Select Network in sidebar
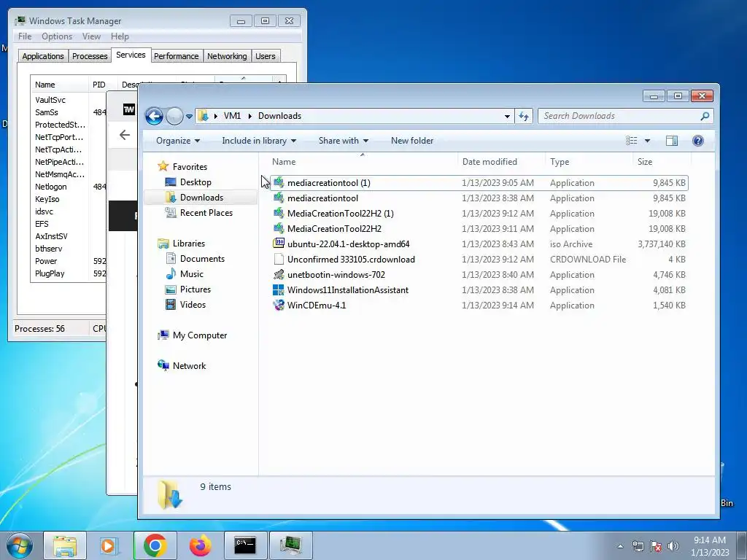 coord(189,366)
